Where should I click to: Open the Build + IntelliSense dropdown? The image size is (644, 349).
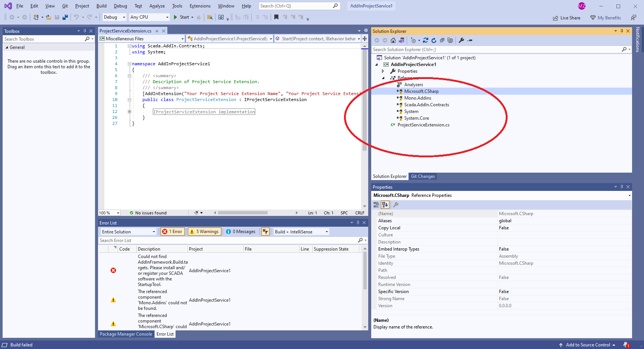302,232
